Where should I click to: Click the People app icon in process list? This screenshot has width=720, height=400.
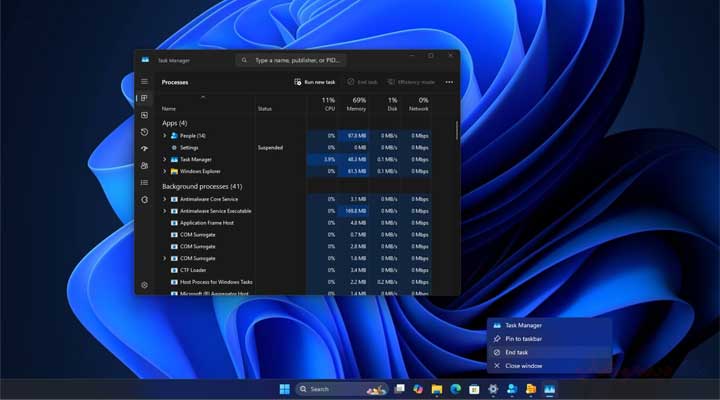174,136
